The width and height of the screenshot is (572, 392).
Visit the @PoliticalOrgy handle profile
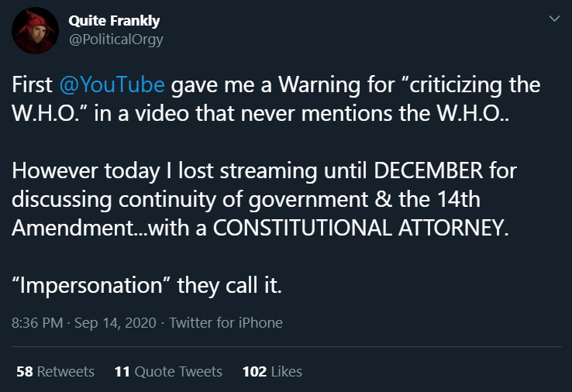[x=115, y=40]
